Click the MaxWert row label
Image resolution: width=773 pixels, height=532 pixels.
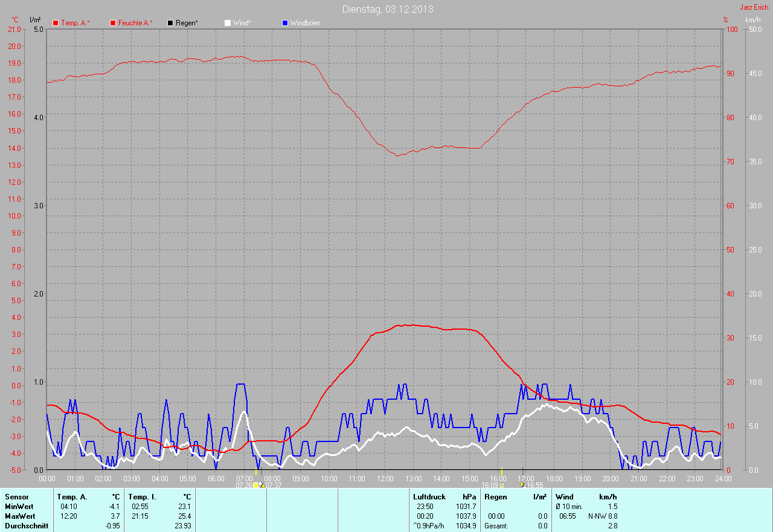[20, 516]
